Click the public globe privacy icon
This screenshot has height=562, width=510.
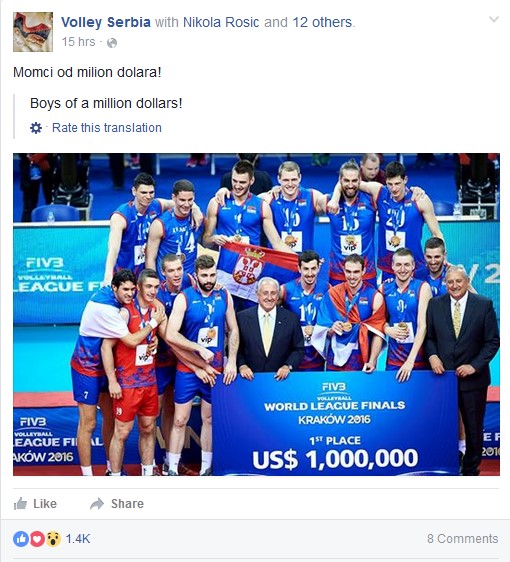point(112,43)
